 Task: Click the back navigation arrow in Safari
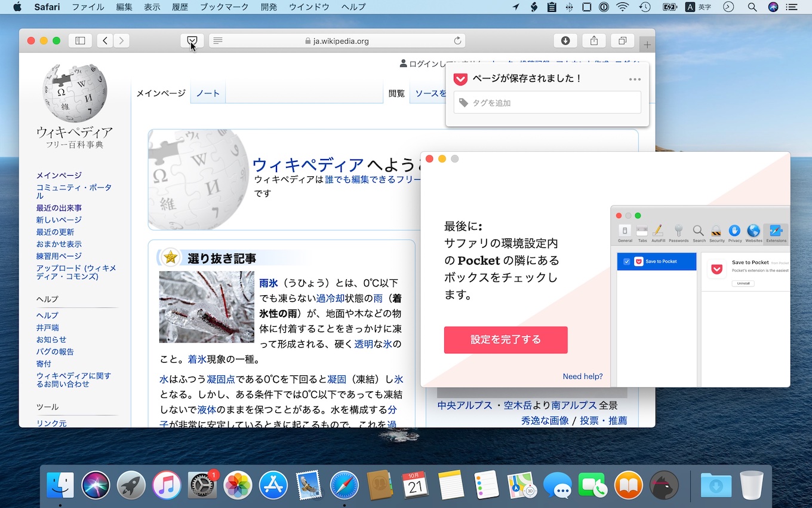(104, 40)
